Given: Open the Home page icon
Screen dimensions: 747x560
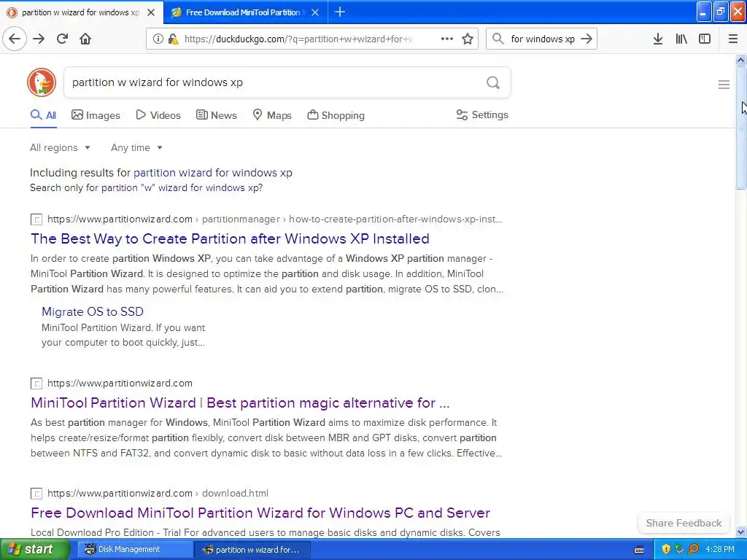Looking at the screenshot, I should pyautogui.click(x=85, y=39).
